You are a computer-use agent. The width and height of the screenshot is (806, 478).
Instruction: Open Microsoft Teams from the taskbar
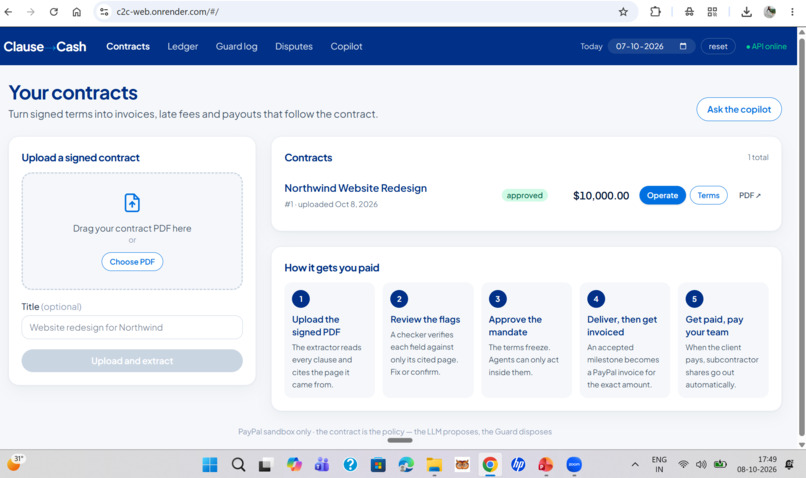click(322, 465)
